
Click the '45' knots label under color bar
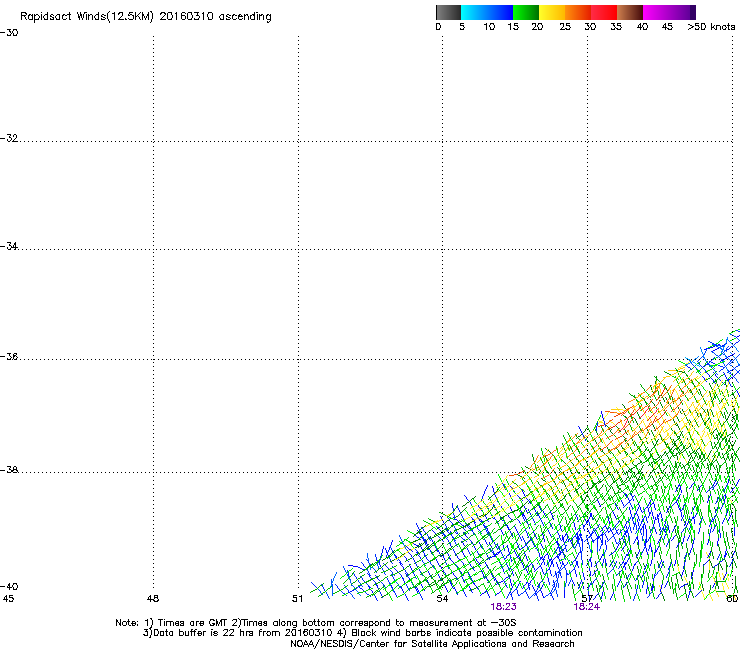click(x=667, y=27)
